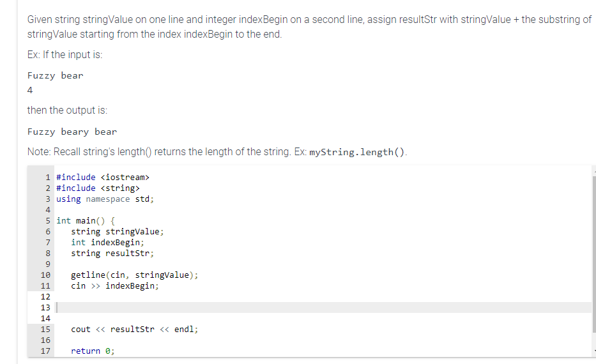This screenshot has width=596, height=364.
Task: Click the myString.length() example code
Action: pyautogui.click(x=357, y=153)
